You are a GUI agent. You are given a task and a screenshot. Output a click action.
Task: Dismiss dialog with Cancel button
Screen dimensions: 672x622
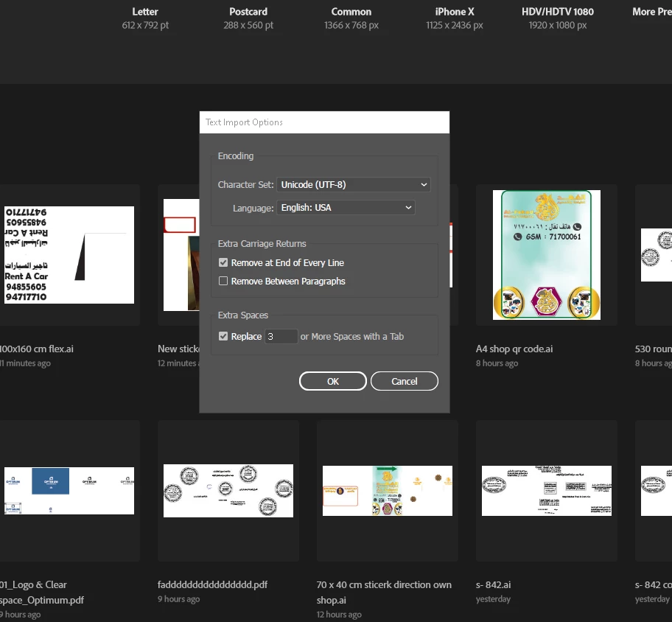click(x=404, y=381)
